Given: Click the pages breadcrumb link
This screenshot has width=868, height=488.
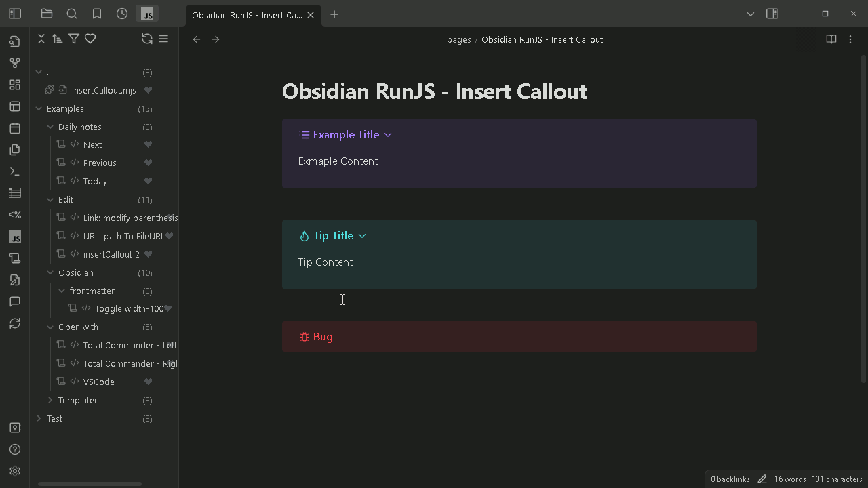Looking at the screenshot, I should coord(459,39).
